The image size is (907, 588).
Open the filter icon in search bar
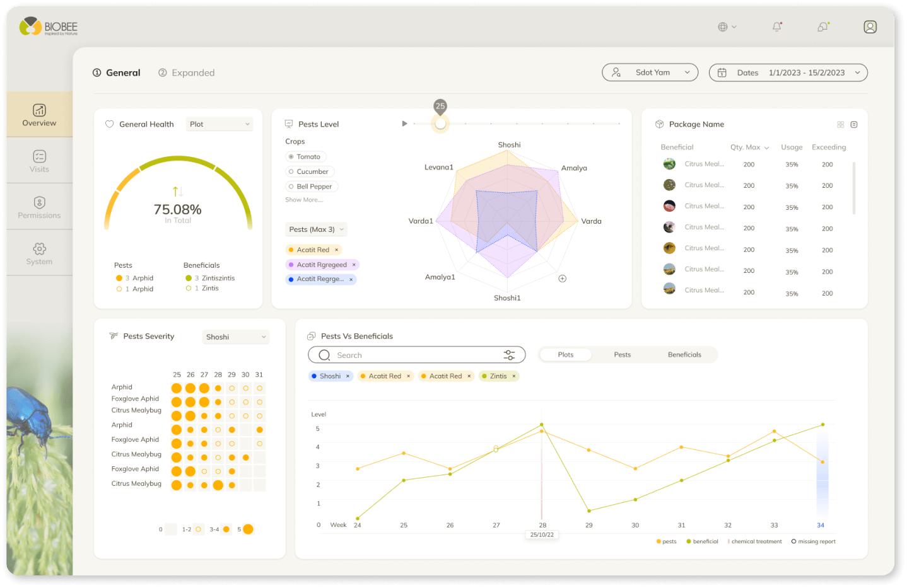pos(509,355)
